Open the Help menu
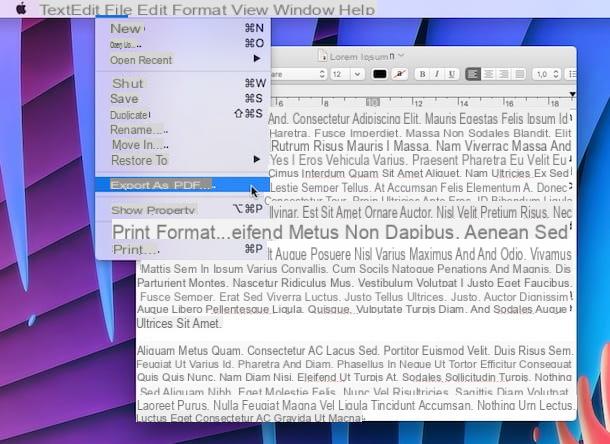Image resolution: width=610 pixels, height=444 pixels. [x=357, y=10]
